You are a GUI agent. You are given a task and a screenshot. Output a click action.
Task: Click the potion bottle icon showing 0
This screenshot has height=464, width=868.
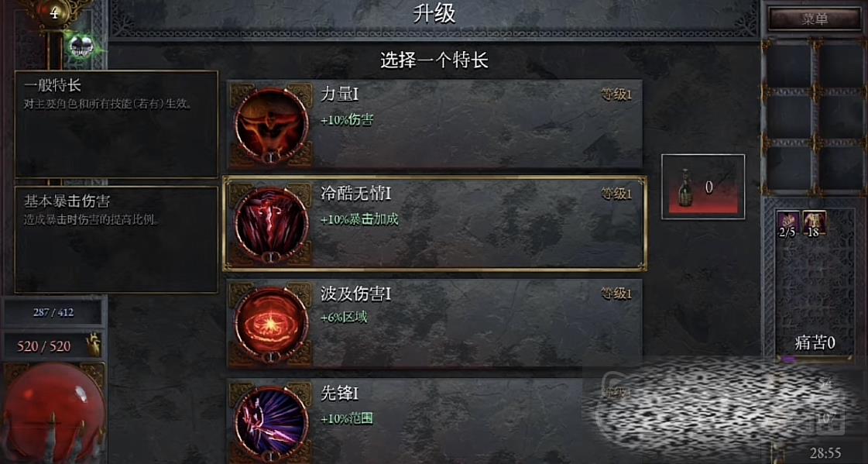(x=687, y=187)
